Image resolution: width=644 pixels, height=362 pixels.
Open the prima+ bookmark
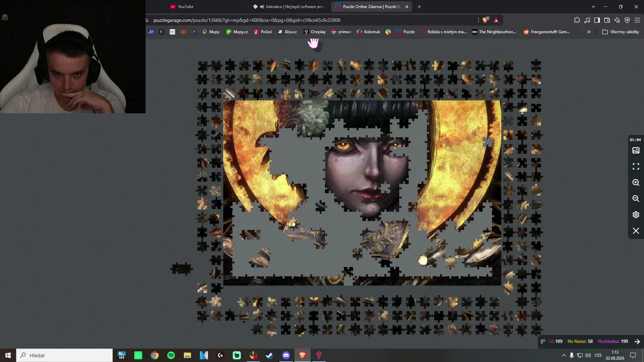341,32
